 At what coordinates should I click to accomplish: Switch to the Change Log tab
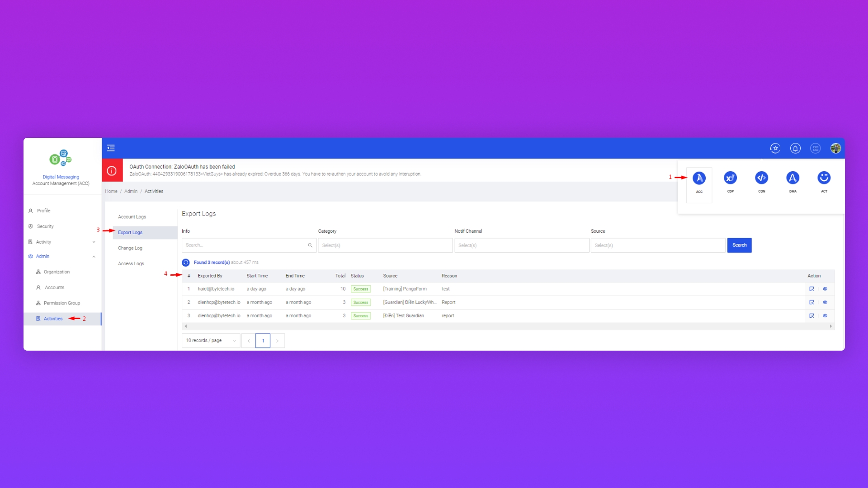point(130,248)
